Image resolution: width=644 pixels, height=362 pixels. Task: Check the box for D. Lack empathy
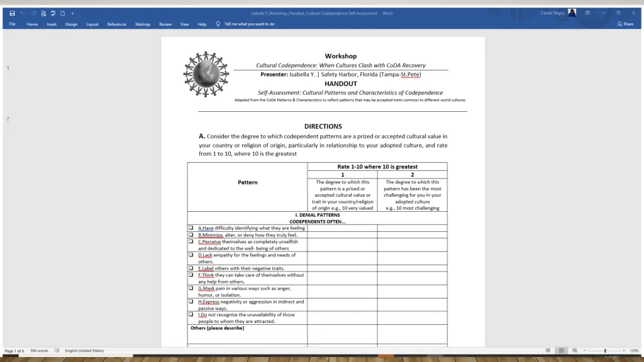(x=191, y=255)
